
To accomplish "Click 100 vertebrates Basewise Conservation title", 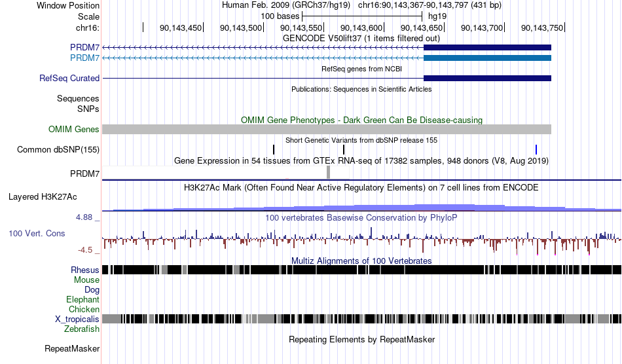I will 361,218.
